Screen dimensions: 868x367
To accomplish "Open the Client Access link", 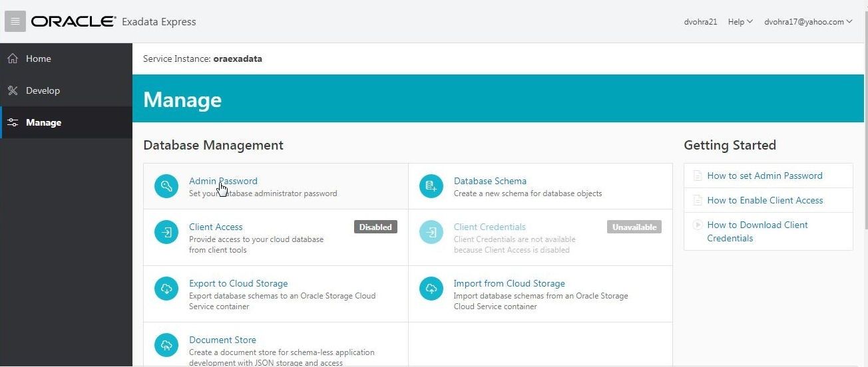I will tap(216, 227).
